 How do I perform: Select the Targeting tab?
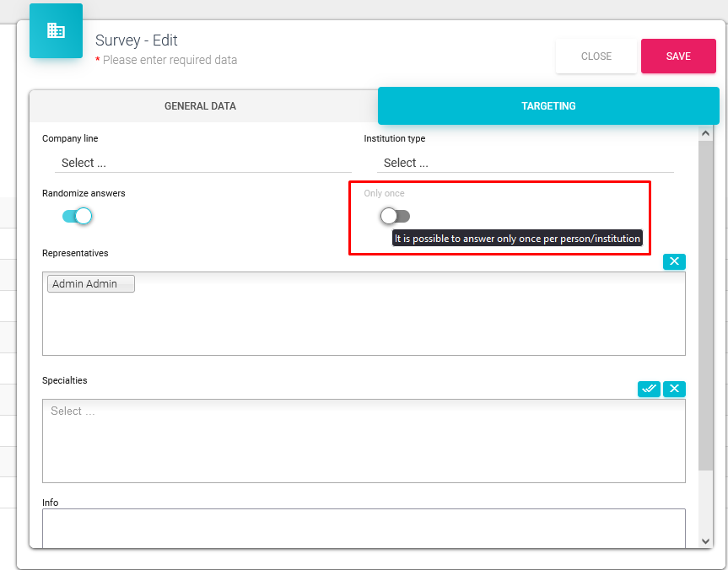pos(548,106)
